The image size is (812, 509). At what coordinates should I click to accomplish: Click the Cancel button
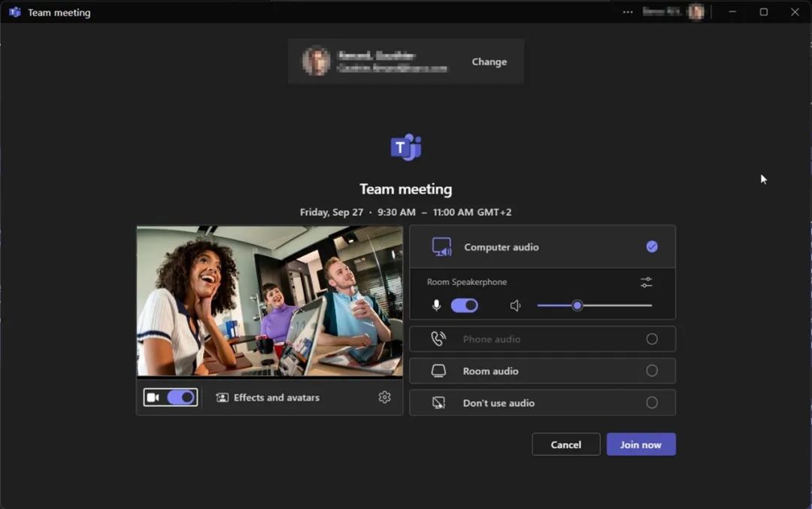565,444
